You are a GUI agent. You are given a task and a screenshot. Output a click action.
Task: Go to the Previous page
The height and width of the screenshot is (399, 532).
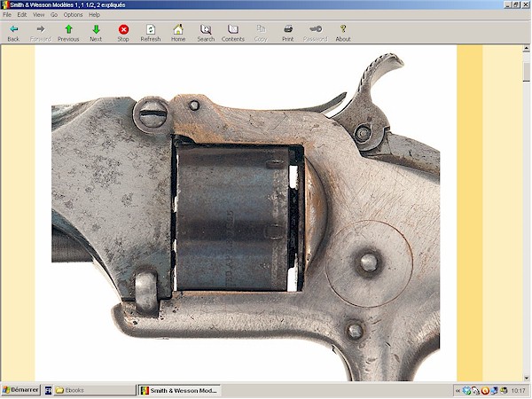(68, 33)
